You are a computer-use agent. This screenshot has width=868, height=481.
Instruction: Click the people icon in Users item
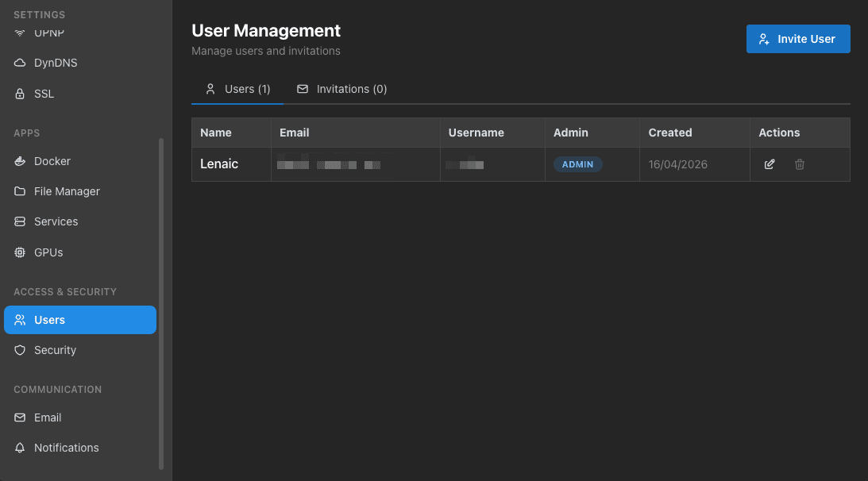click(x=20, y=320)
